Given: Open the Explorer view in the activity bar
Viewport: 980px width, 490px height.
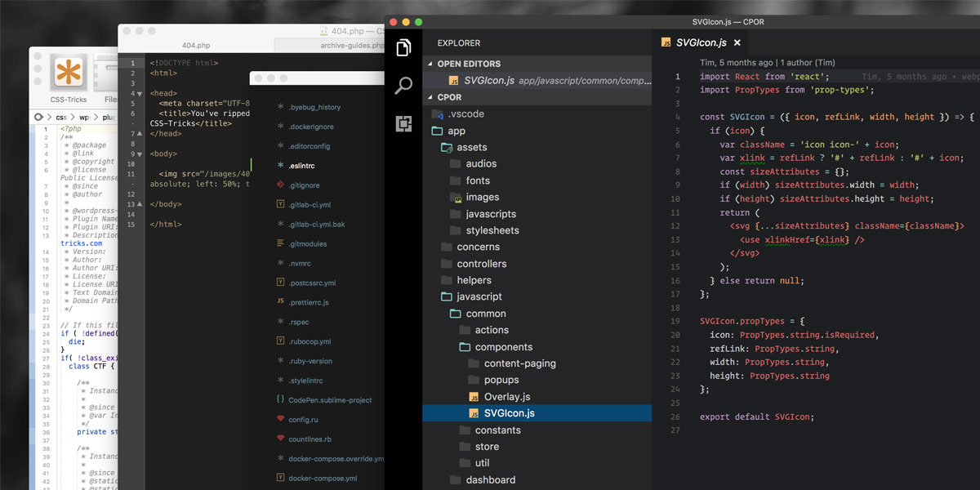Looking at the screenshot, I should [403, 48].
